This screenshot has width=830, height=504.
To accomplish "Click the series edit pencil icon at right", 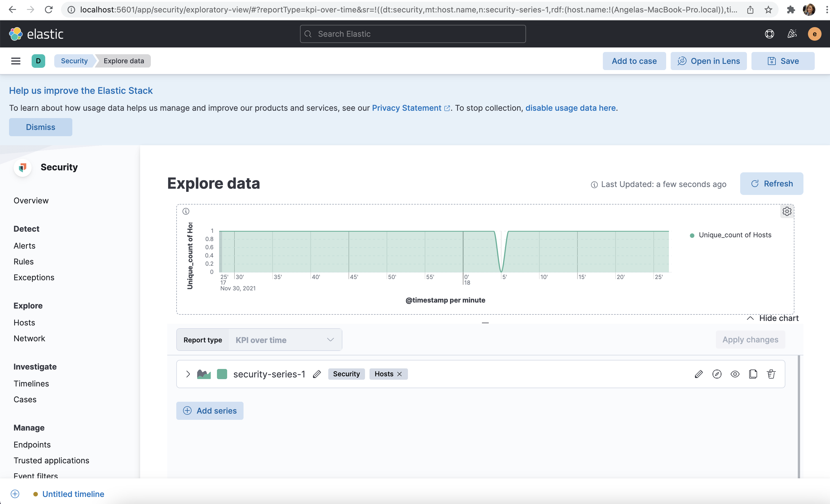I will (x=699, y=374).
